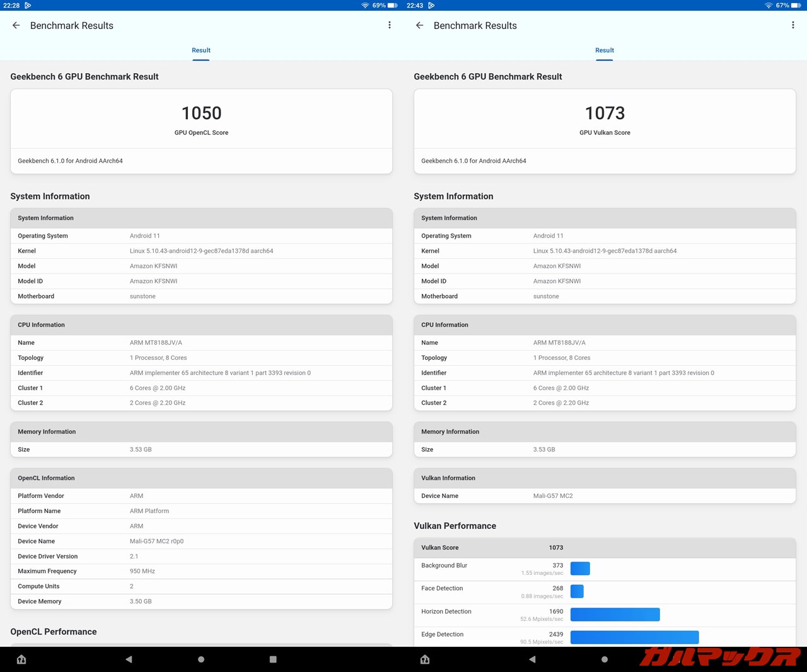
Task: Select the Result tab in the right pane
Action: click(605, 50)
